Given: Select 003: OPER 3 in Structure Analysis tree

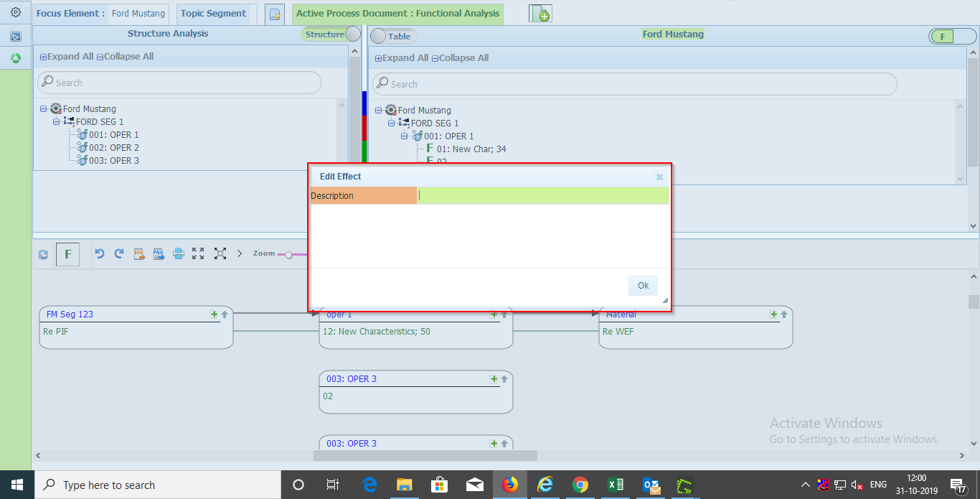Looking at the screenshot, I should [114, 161].
